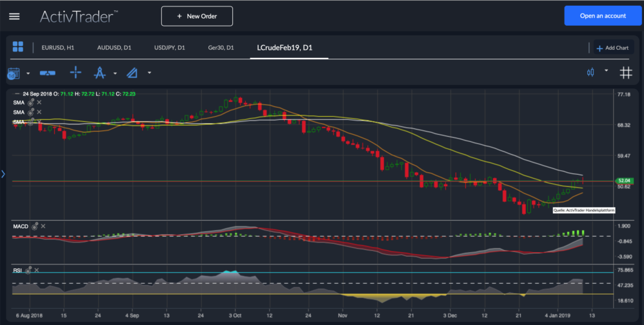The image size is (644, 325).
Task: Click the 6 Aug 2018 date label
Action: 29,315
